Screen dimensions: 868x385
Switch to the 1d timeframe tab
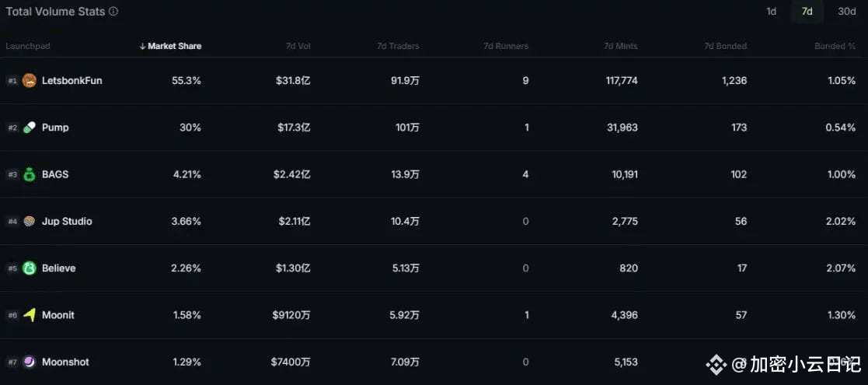click(771, 12)
